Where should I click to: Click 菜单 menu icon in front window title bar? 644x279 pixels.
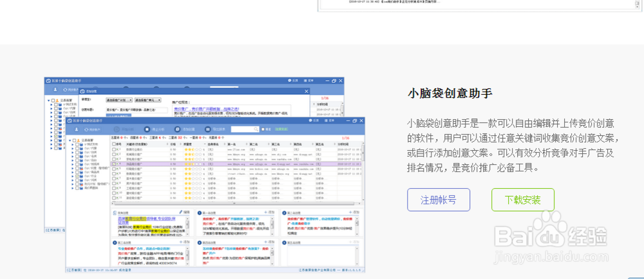(x=326, y=120)
